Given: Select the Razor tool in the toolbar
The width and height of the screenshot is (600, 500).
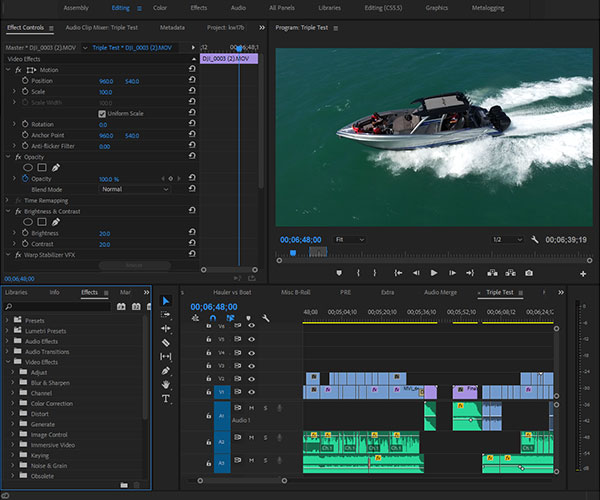Looking at the screenshot, I should coord(166,342).
